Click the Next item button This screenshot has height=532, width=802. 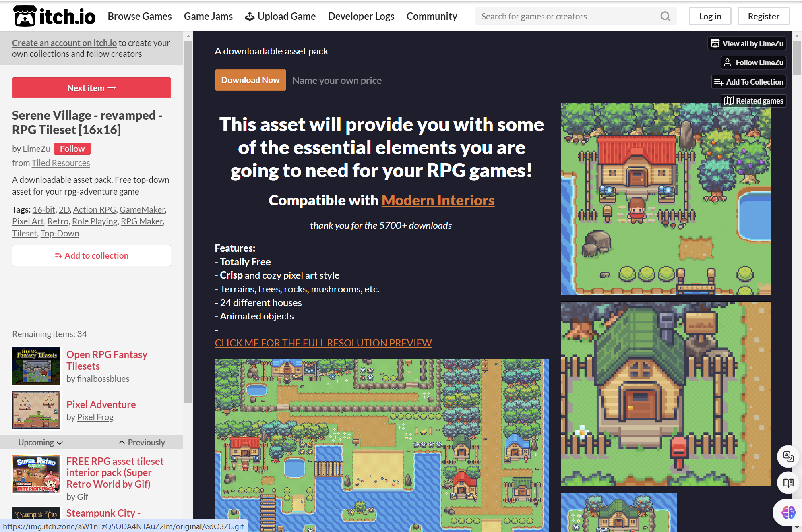click(91, 88)
